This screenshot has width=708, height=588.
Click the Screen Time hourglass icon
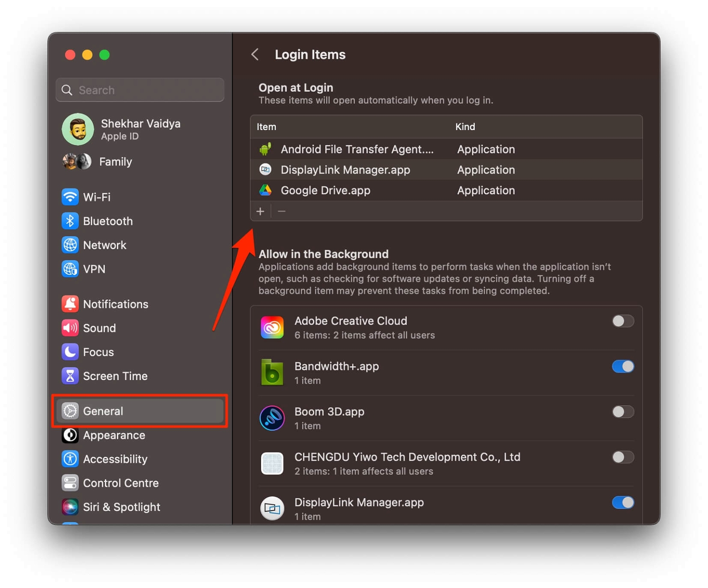click(x=70, y=376)
